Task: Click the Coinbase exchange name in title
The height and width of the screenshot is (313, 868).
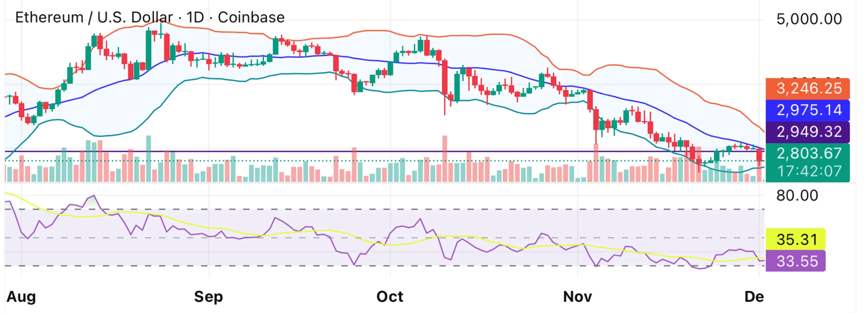Action: coord(251,18)
